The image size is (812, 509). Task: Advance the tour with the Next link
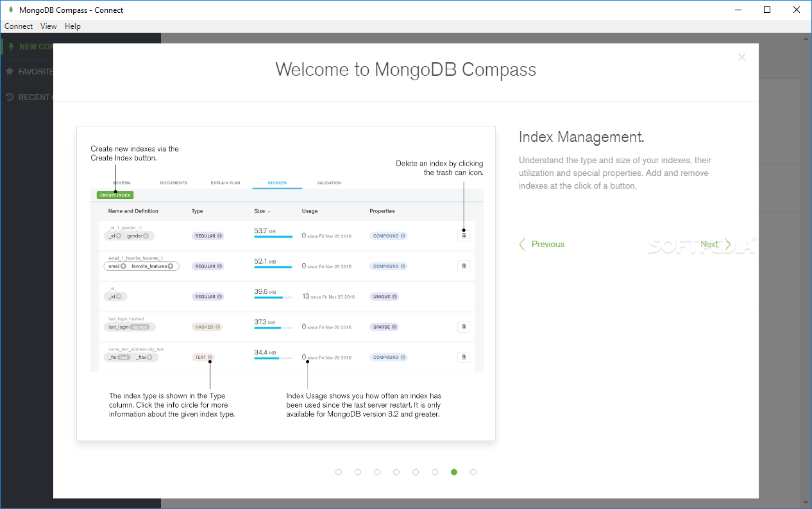click(x=715, y=244)
